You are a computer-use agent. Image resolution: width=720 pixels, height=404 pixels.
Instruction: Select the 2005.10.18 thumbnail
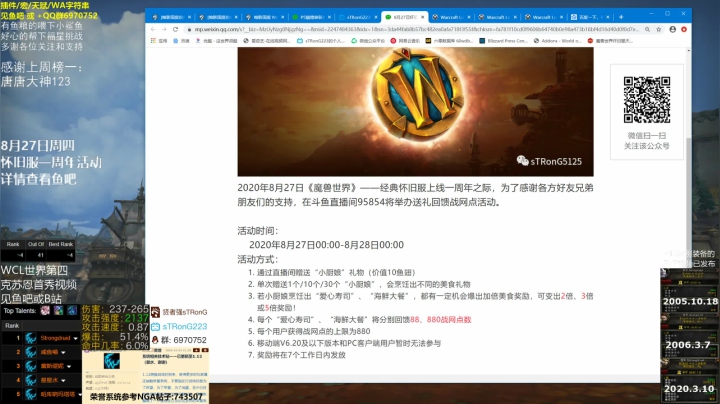point(690,290)
